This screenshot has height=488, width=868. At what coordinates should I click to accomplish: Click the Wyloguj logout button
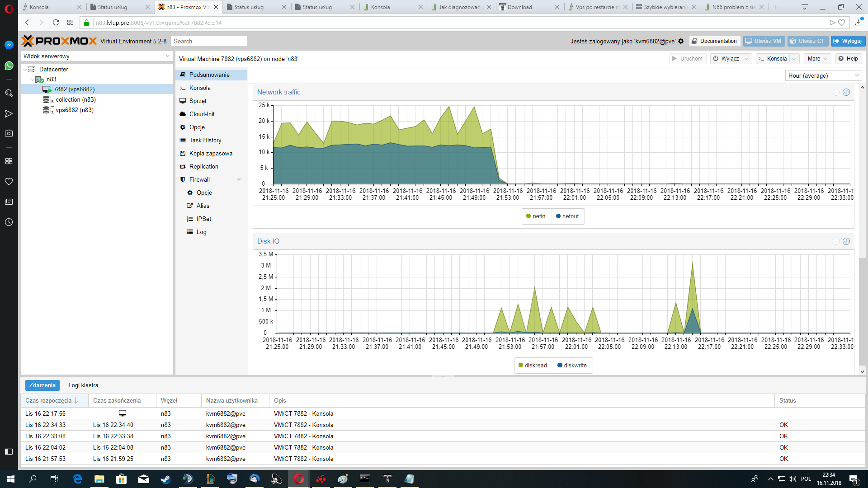click(x=848, y=41)
